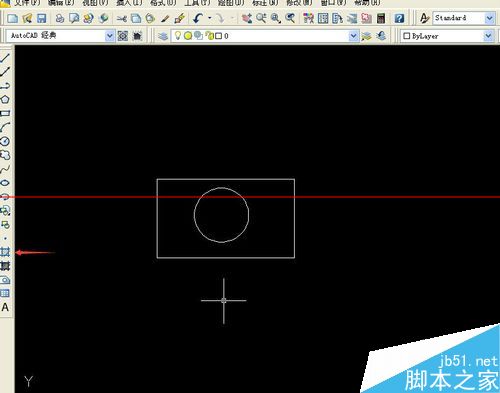Select the Ellipse tool

click(5, 183)
